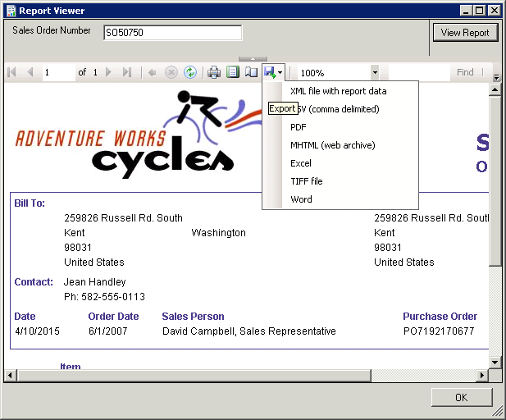The width and height of the screenshot is (506, 420).
Task: Close the Report Viewer window
Action: [495, 11]
